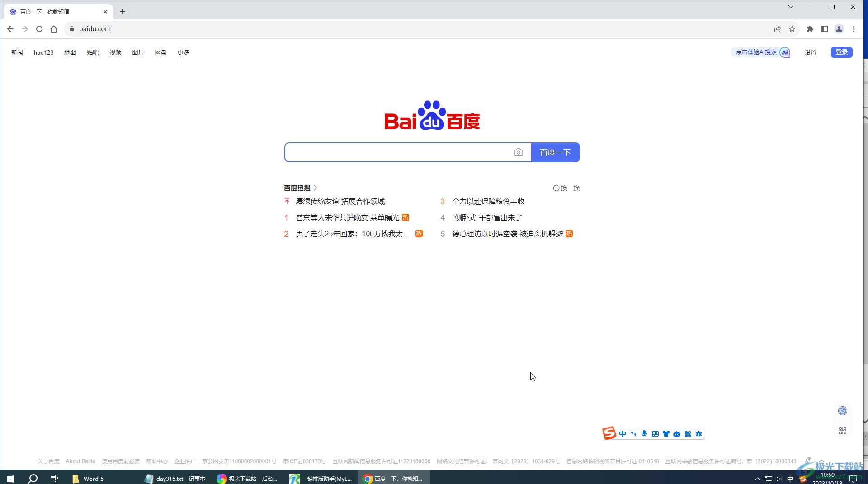This screenshot has height=484, width=868.
Task: Show hidden system tray icons
Action: [758, 479]
